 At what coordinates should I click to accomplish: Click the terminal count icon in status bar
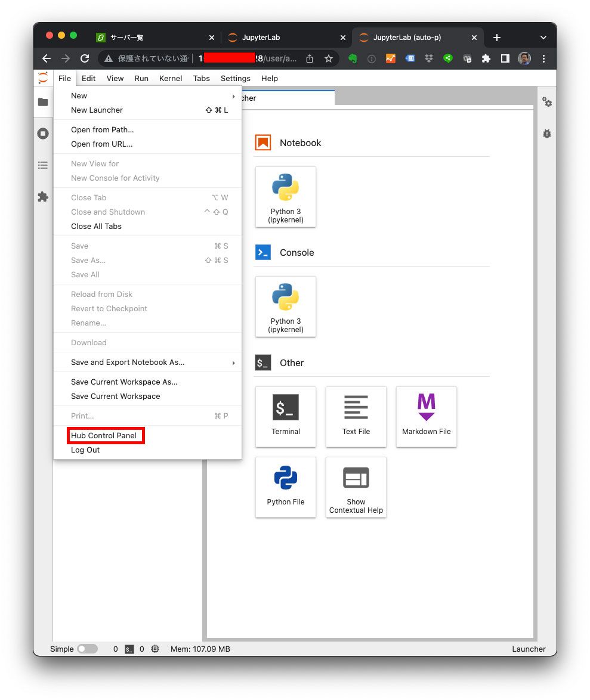coord(129,649)
